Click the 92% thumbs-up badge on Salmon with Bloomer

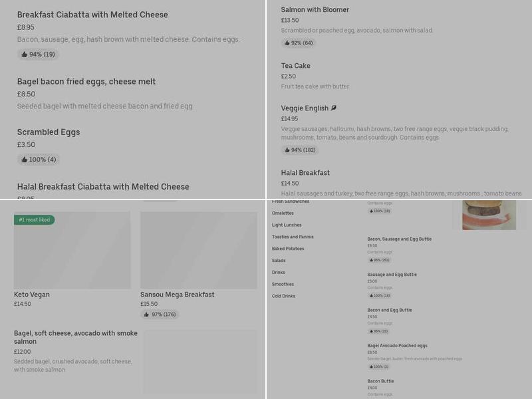(x=299, y=43)
